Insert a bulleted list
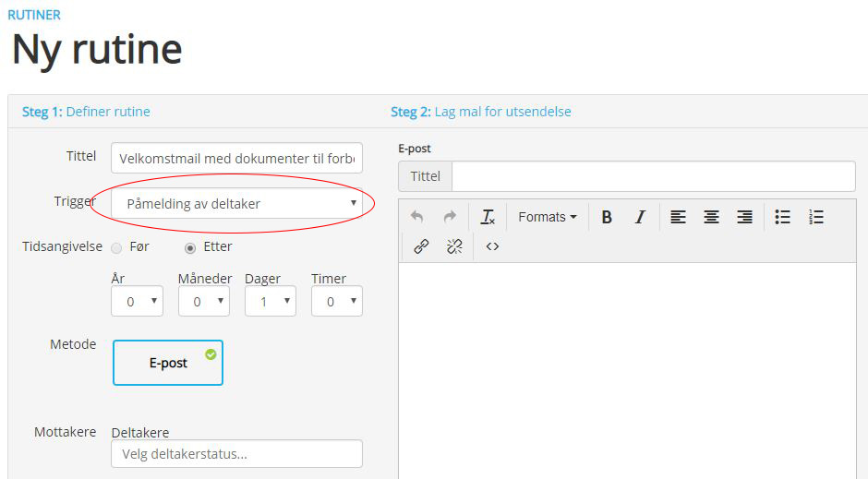The height and width of the screenshot is (479, 868). [x=782, y=217]
